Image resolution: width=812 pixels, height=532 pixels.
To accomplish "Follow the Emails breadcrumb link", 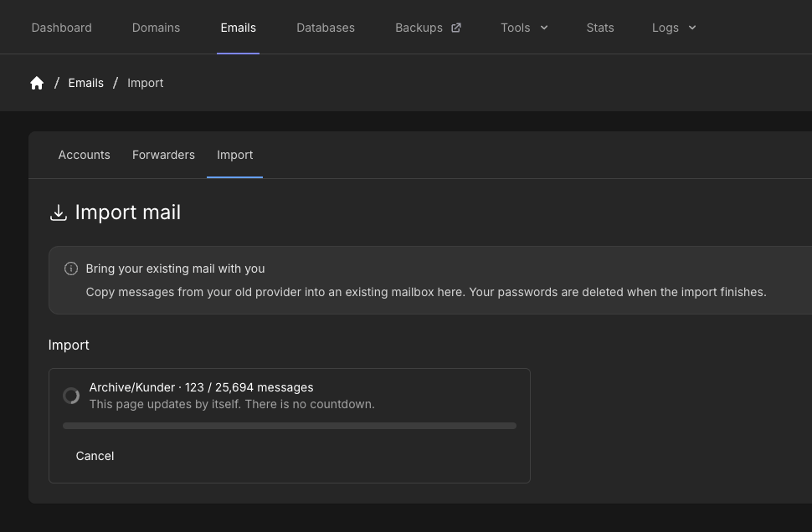I will [86, 83].
